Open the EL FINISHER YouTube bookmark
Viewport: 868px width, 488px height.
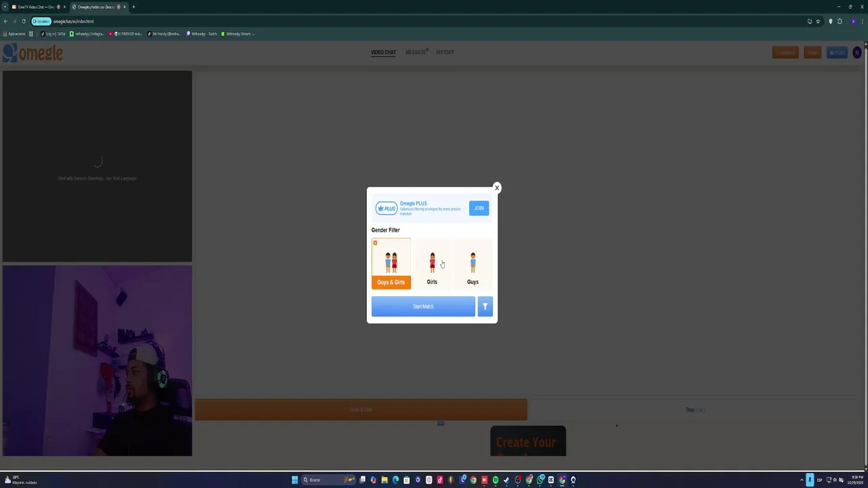pyautogui.click(x=126, y=34)
